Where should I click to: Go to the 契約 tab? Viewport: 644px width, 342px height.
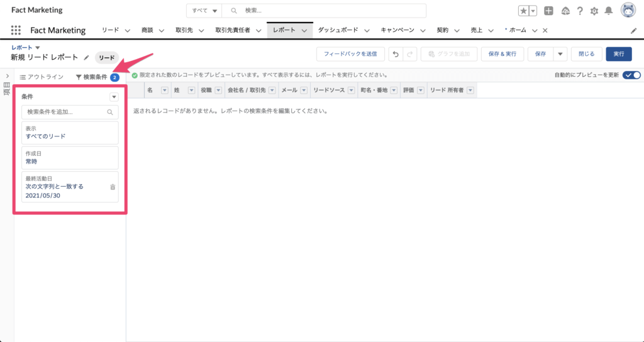coord(443,30)
